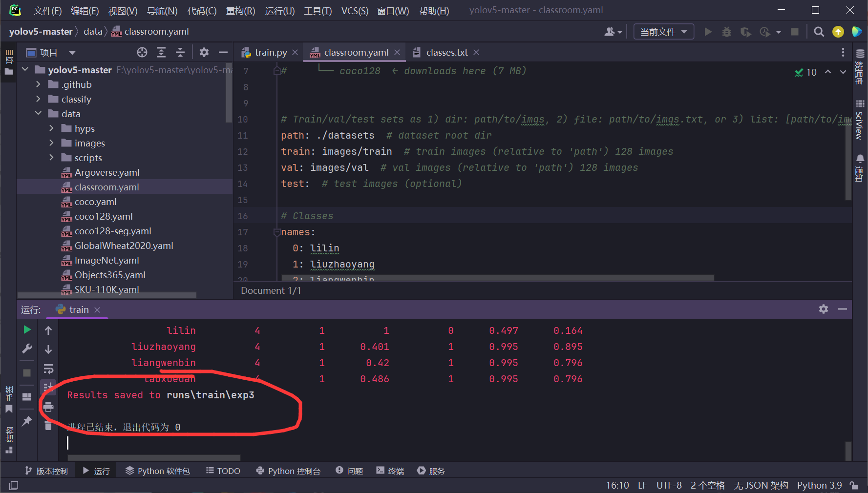Close the classroom.yaml tab

[397, 52]
